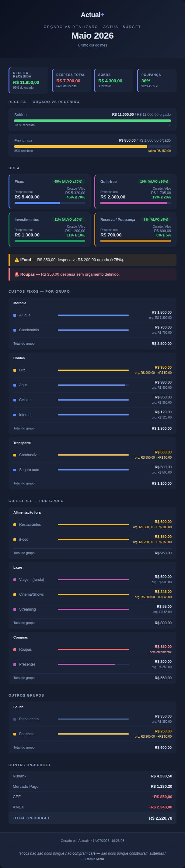The image size is (185, 868).
Task: Click the iFood row in Alimentação fora
Action: (92, 539)
